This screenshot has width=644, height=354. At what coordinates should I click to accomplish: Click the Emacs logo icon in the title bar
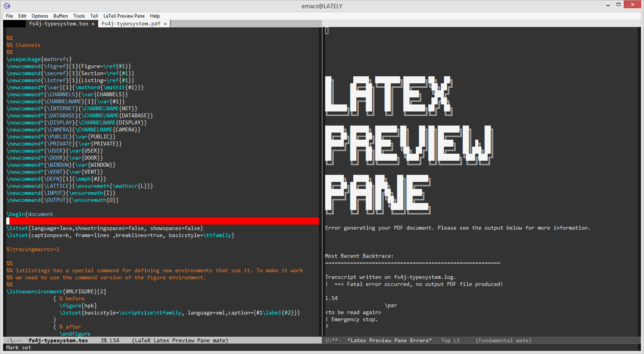pos(6,5)
